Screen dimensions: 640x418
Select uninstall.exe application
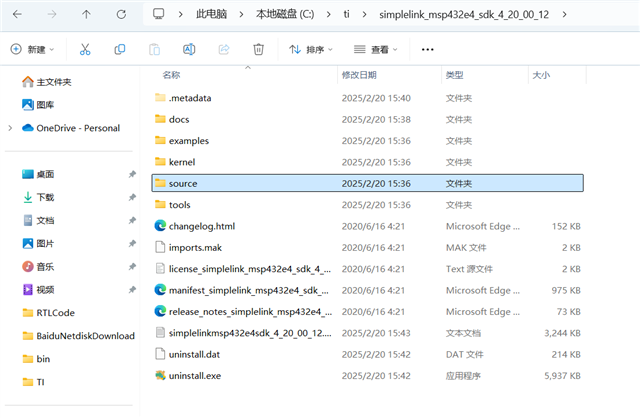(367, 376)
